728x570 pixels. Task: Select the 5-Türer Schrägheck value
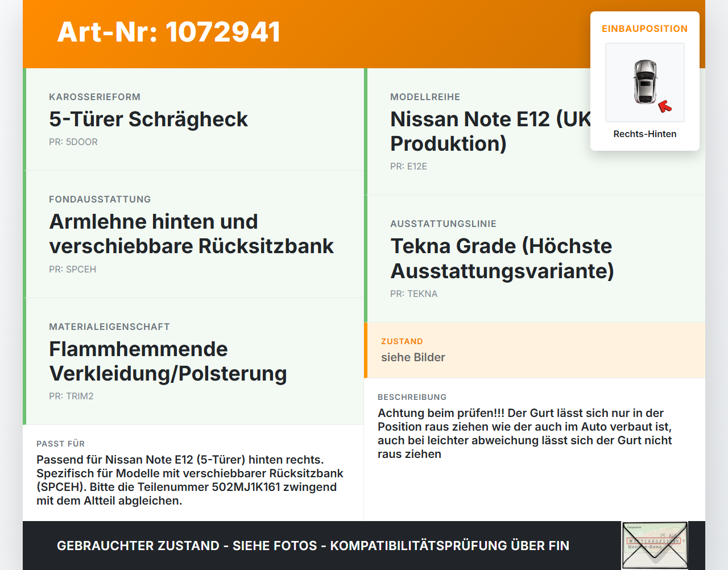tap(148, 119)
